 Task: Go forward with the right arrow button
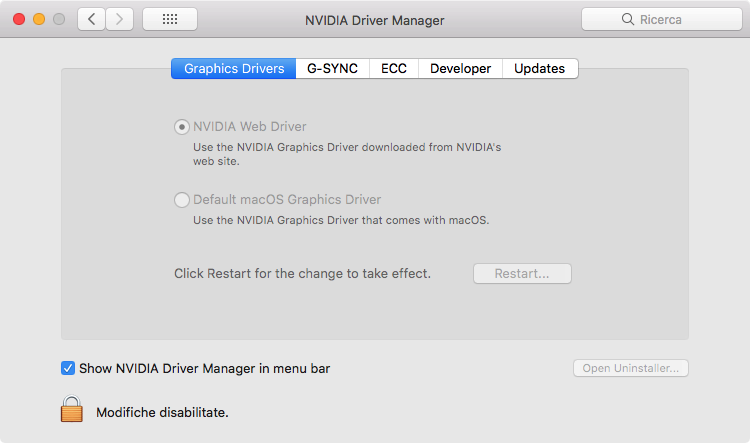pyautogui.click(x=119, y=19)
